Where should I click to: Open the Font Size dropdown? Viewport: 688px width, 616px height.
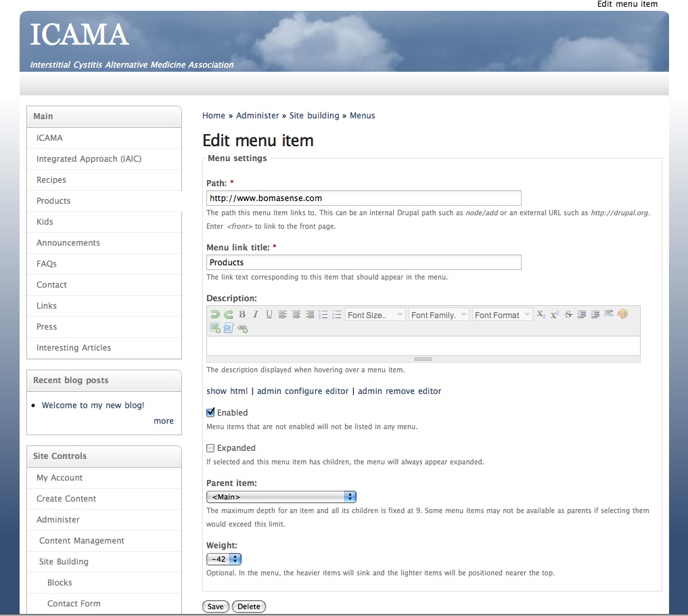tap(375, 313)
